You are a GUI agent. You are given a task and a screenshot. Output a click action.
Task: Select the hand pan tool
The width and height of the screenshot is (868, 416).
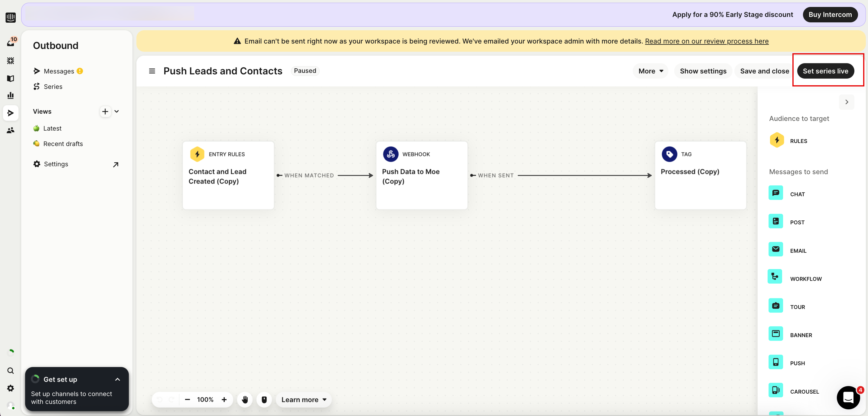click(x=245, y=400)
